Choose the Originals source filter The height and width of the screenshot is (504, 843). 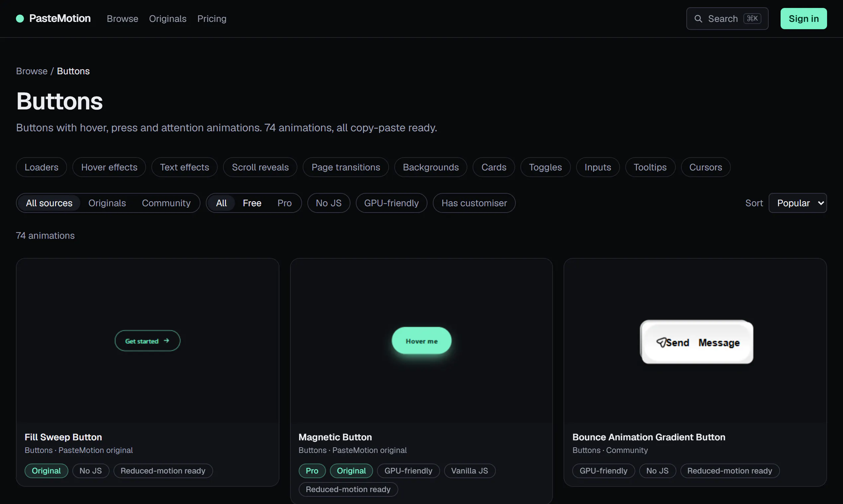tap(107, 203)
